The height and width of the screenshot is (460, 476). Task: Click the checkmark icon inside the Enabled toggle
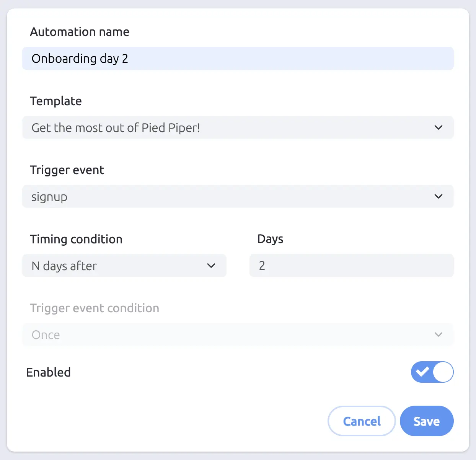422,372
